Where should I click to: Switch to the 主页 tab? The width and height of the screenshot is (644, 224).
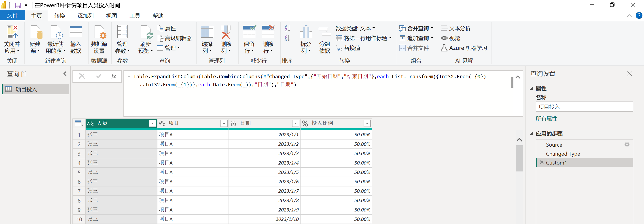(x=36, y=16)
